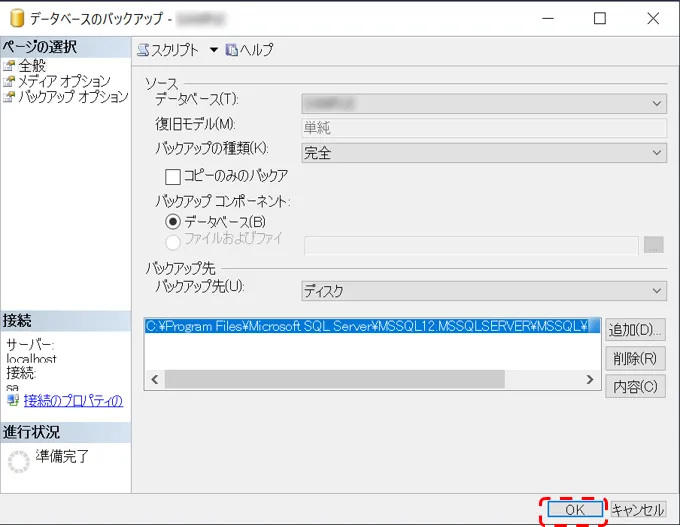The image size is (680, 527).
Task: Open the 接続のプロパティの link
Action: coord(73,401)
